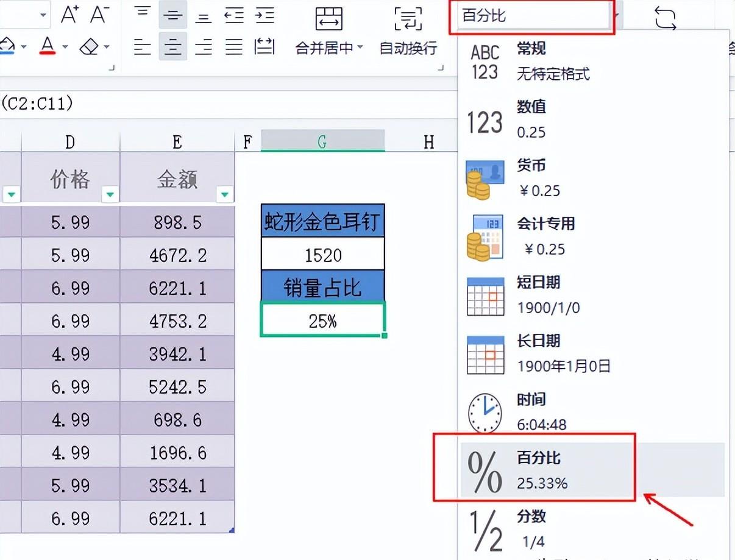Select column H header
Image resolution: width=735 pixels, height=560 pixels.
coord(429,141)
